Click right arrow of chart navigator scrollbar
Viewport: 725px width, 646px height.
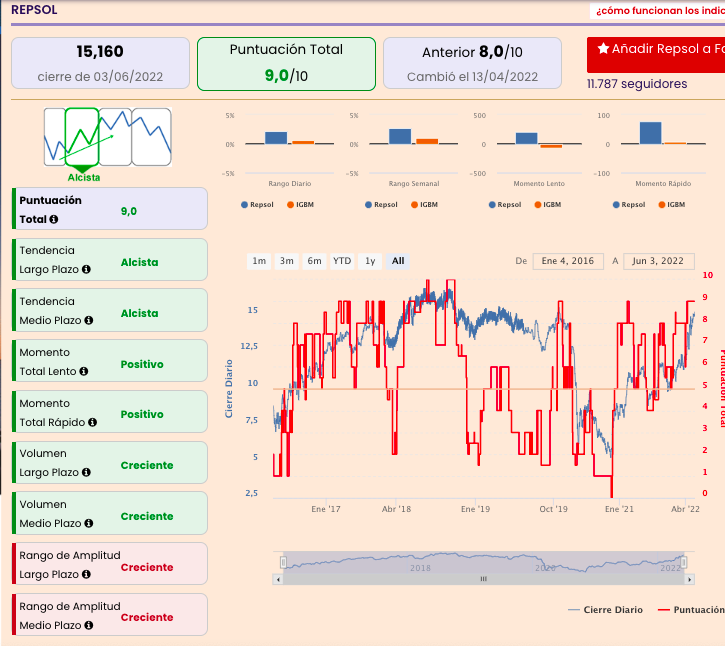[689, 579]
